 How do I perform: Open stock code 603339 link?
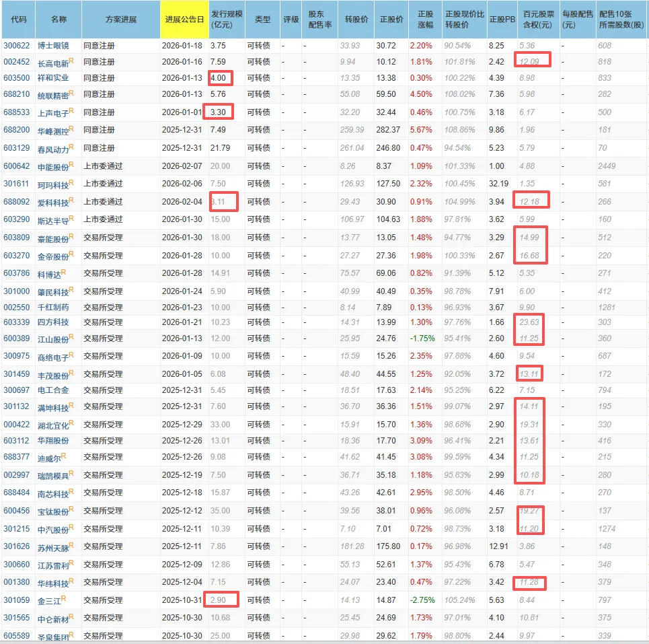[x=17, y=322]
